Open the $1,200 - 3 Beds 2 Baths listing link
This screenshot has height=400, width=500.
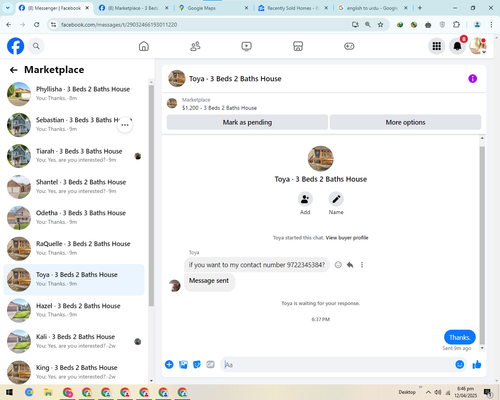coord(219,108)
